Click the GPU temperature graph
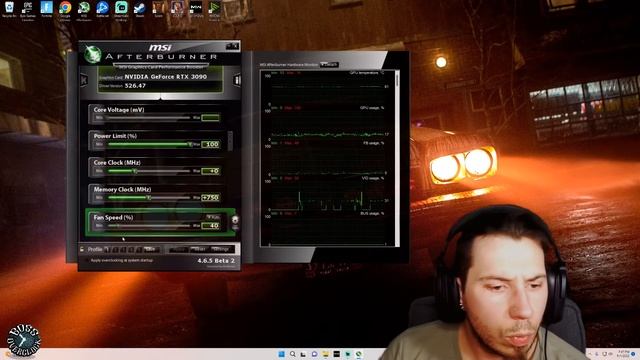 [327, 88]
